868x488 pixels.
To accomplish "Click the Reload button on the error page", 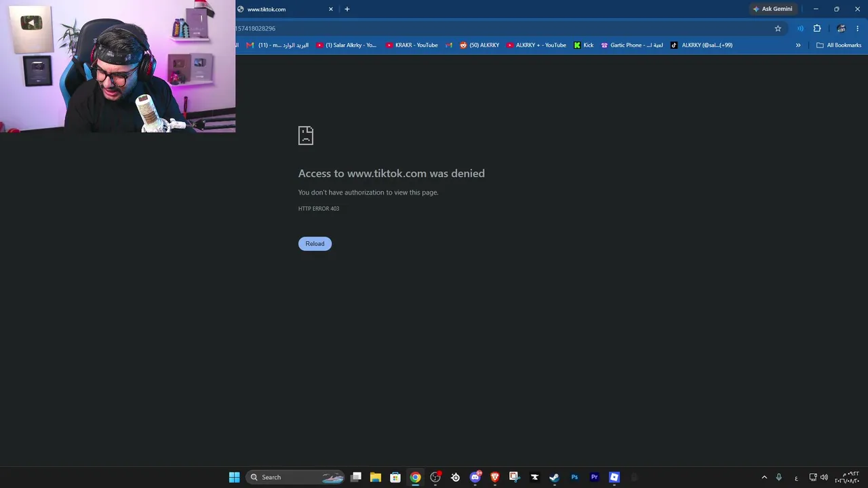I will (x=315, y=243).
